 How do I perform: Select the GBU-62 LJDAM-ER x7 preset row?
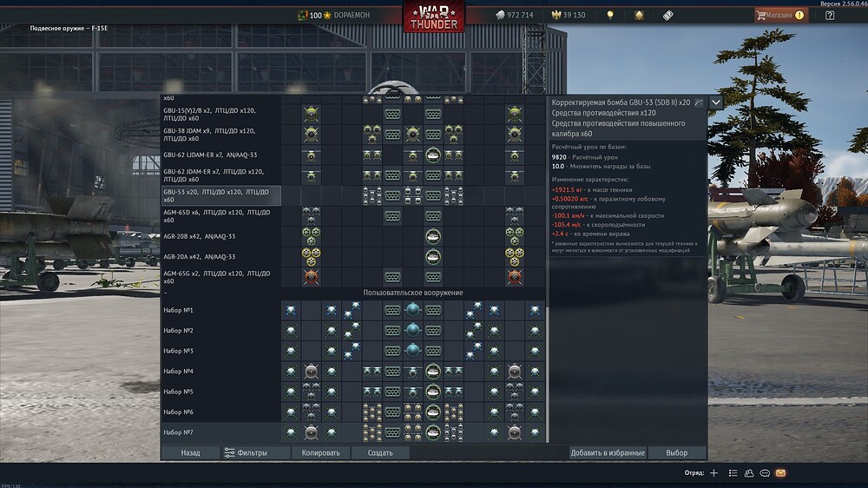coord(220,155)
